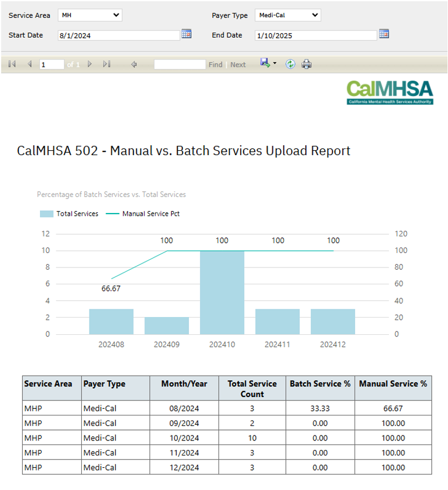
Task: Click the 10/2024 month cell
Action: (x=184, y=438)
